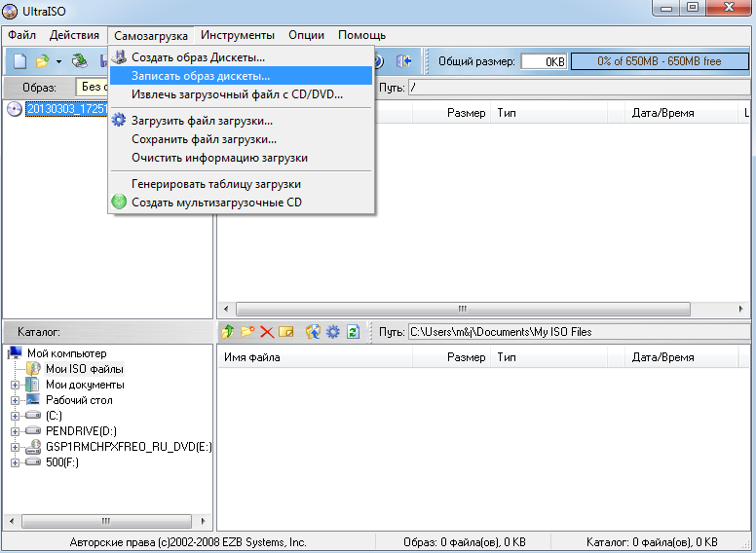Click the Мои ISO файлы folder icon
The width and height of the screenshot is (756, 553).
coord(33,369)
